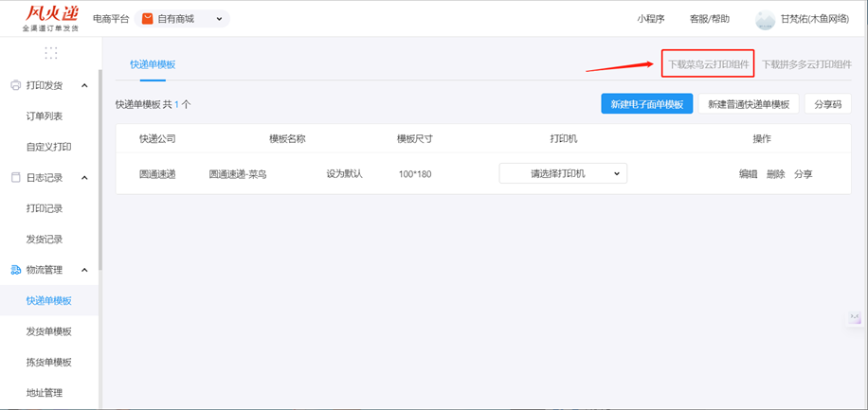Click 下载拼多多云打印组件 link
868x410 pixels.
tap(806, 64)
